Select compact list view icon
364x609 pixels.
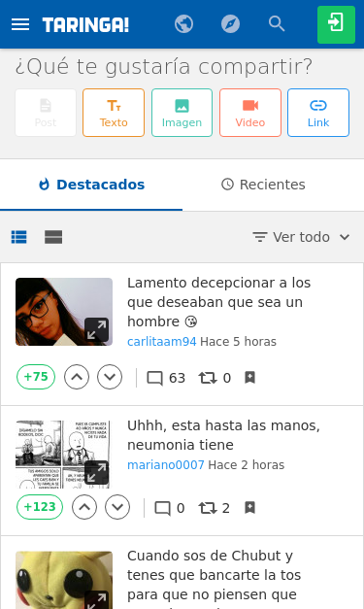19,237
